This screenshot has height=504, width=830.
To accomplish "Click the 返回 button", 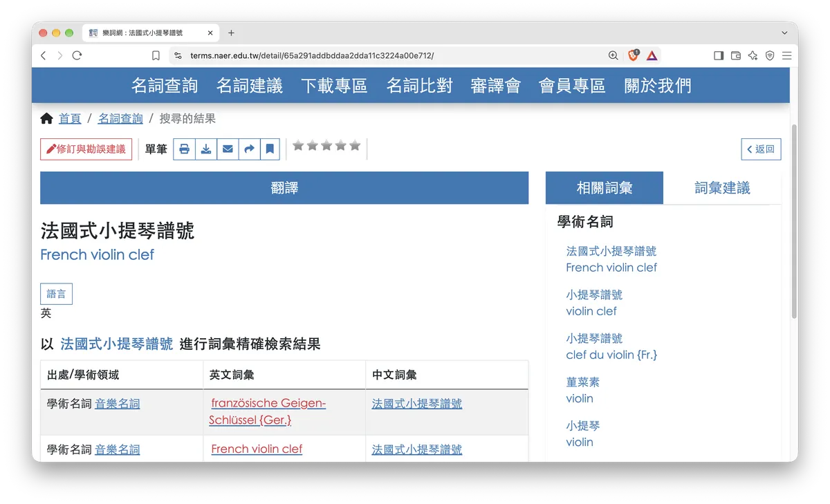I will pyautogui.click(x=761, y=149).
